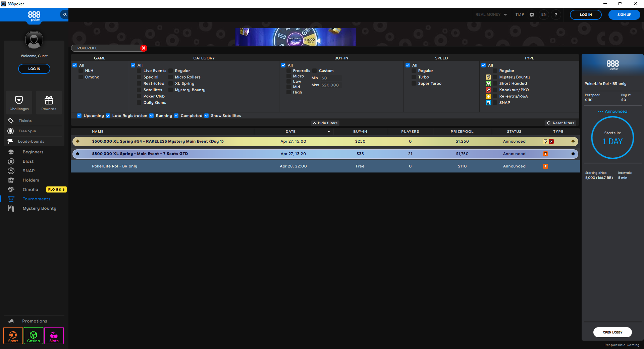Image resolution: width=644 pixels, height=349 pixels.
Task: Reset all filters
Action: [x=560, y=123]
